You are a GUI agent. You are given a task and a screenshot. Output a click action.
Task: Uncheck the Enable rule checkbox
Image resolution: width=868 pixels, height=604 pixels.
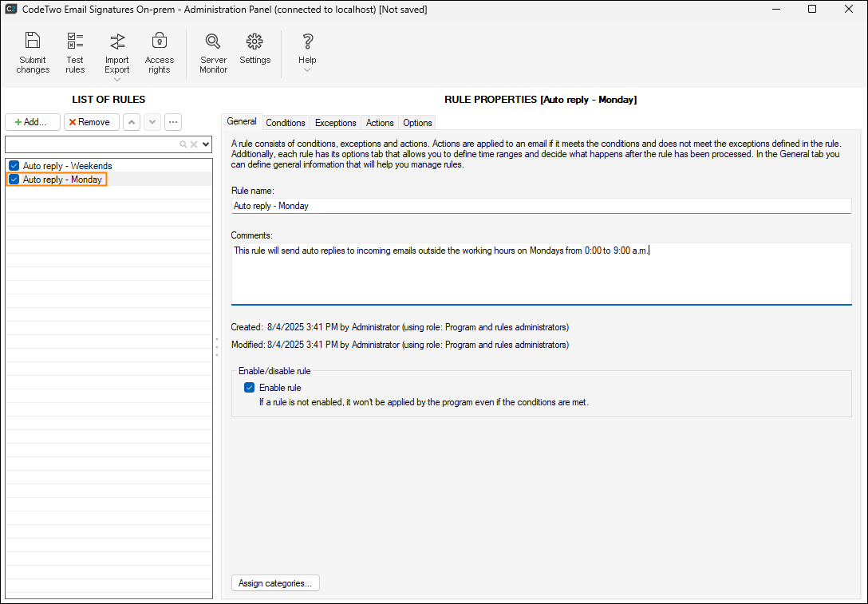pyautogui.click(x=250, y=388)
